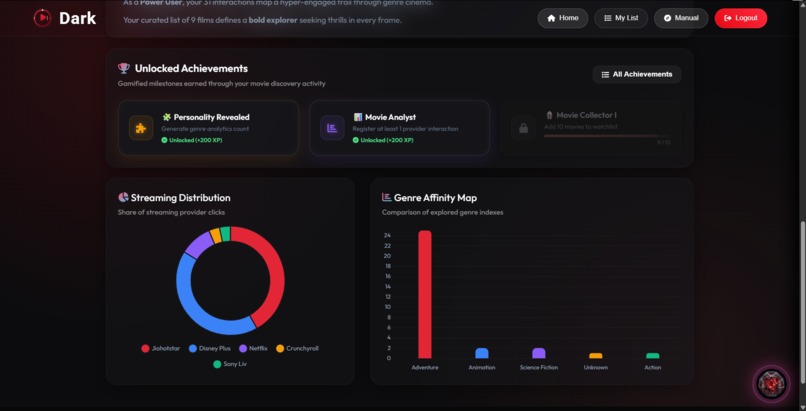Viewport: 806px width, 411px height.
Task: Open the floating avatar button at bottom right
Action: pos(771,384)
